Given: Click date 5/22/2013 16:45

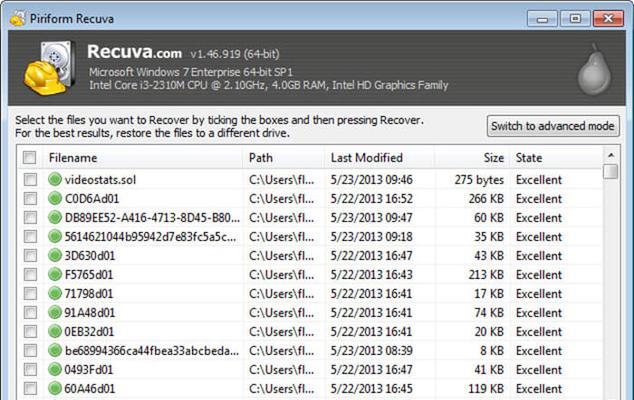Looking at the screenshot, I should tap(371, 389).
